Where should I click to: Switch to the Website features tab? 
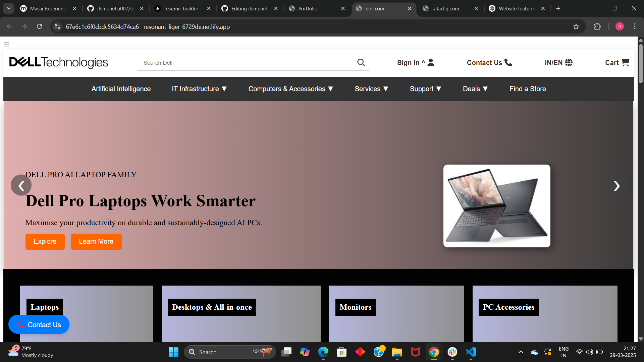(x=517, y=8)
